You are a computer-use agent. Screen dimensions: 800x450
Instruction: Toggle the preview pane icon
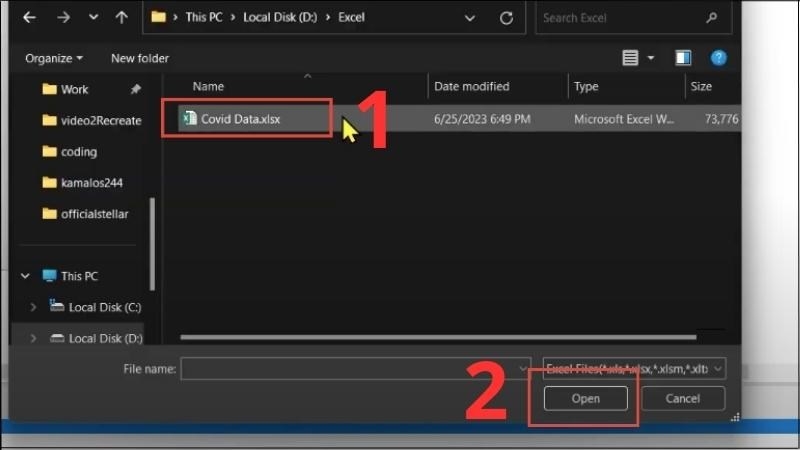683,58
